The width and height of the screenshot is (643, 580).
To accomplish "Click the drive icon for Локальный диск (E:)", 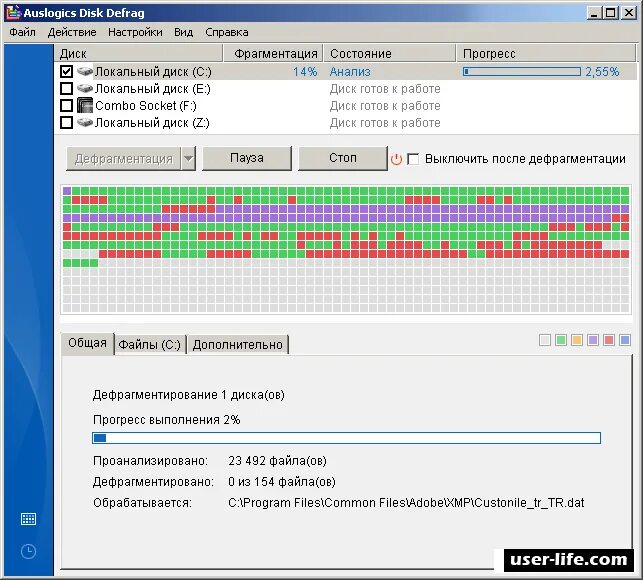I will [85, 88].
